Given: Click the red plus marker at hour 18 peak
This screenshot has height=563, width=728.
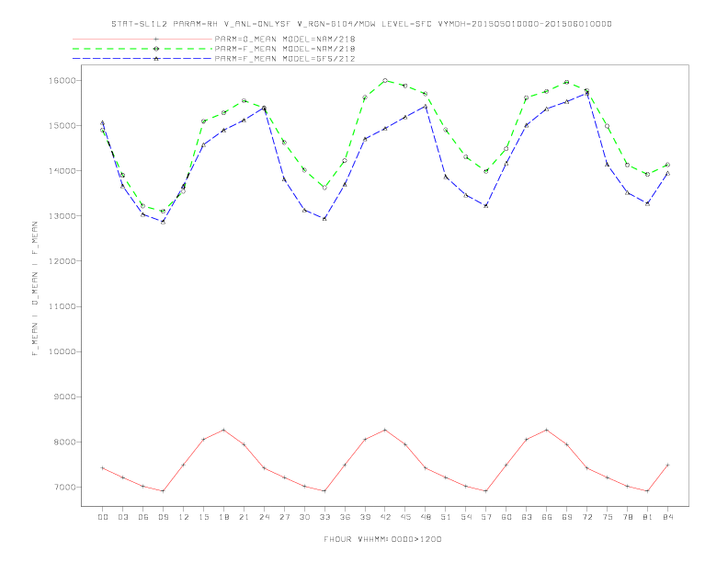Looking at the screenshot, I should [x=223, y=431].
